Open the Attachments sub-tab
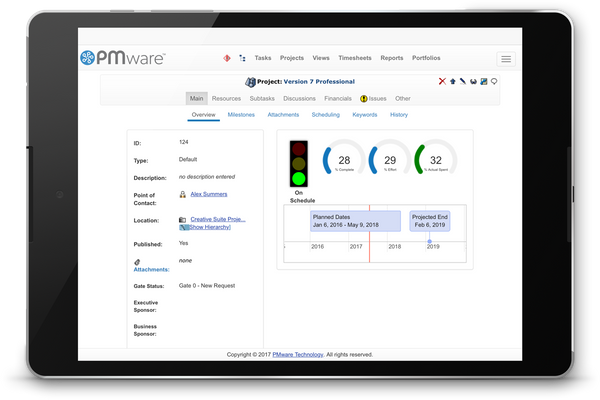 [x=283, y=114]
